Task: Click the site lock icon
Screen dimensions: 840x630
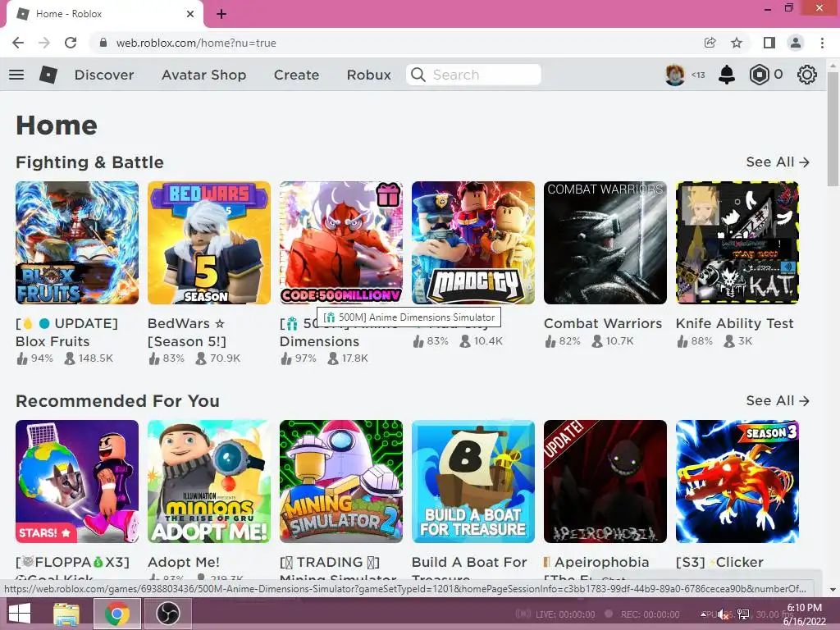Action: point(103,43)
